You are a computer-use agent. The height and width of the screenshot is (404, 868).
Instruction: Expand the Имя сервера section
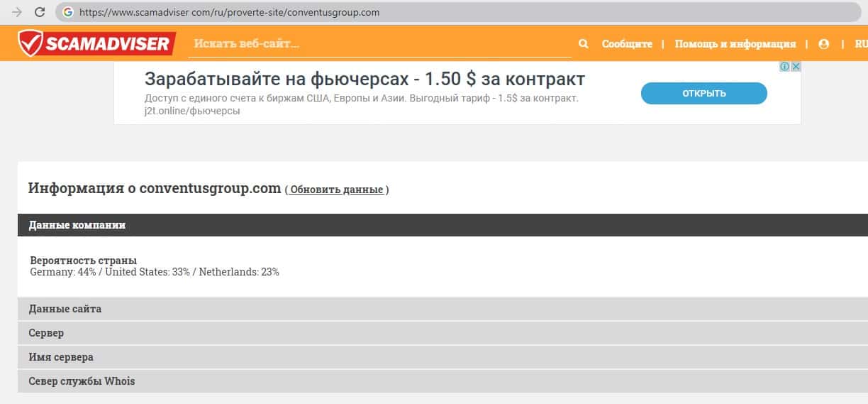click(443, 357)
